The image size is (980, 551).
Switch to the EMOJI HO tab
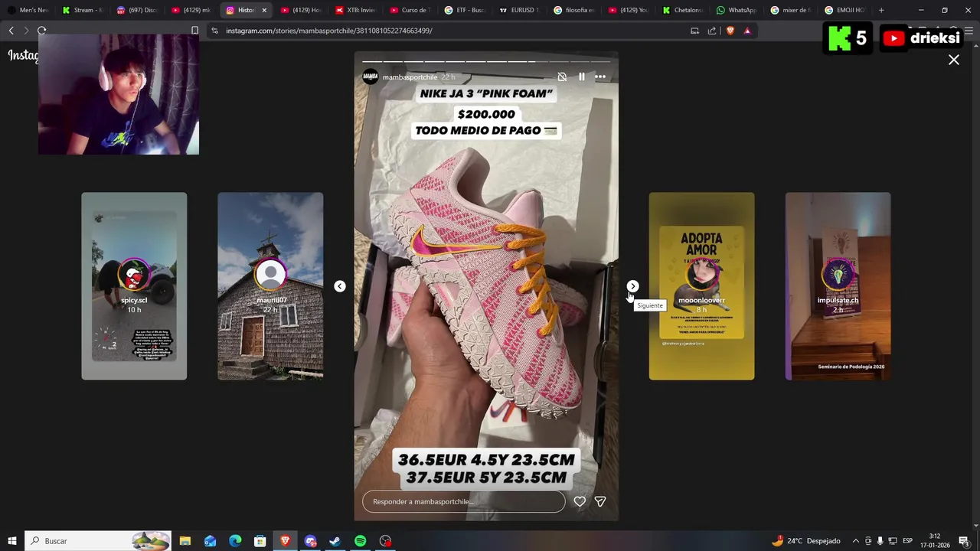pyautogui.click(x=846, y=10)
